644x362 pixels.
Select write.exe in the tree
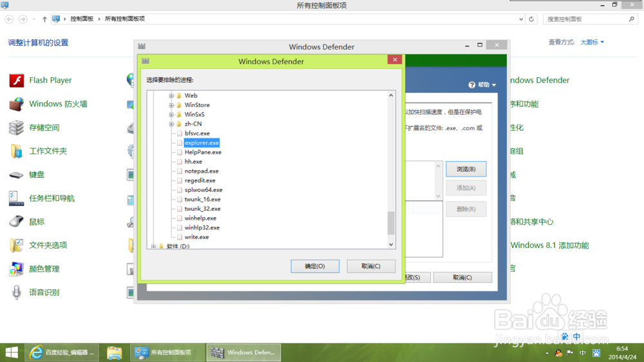pos(196,237)
